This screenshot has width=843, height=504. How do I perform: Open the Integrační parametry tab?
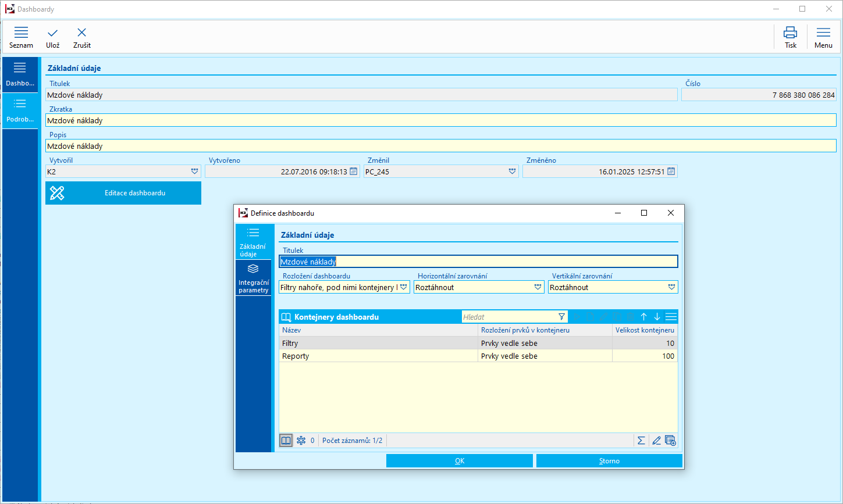(253, 278)
